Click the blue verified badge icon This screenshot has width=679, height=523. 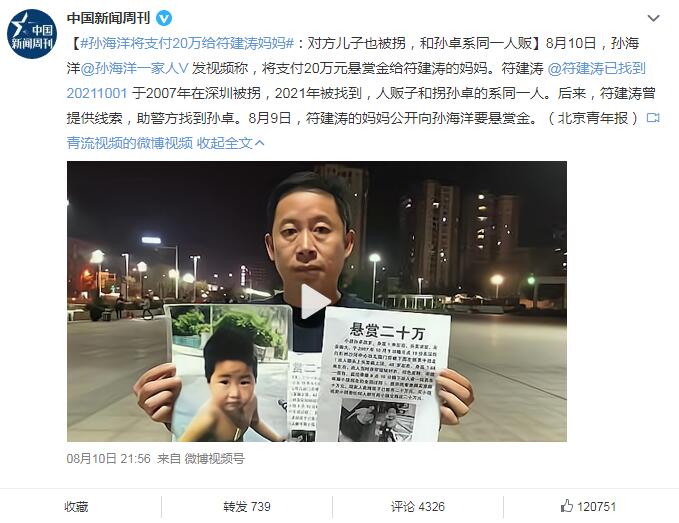point(164,19)
